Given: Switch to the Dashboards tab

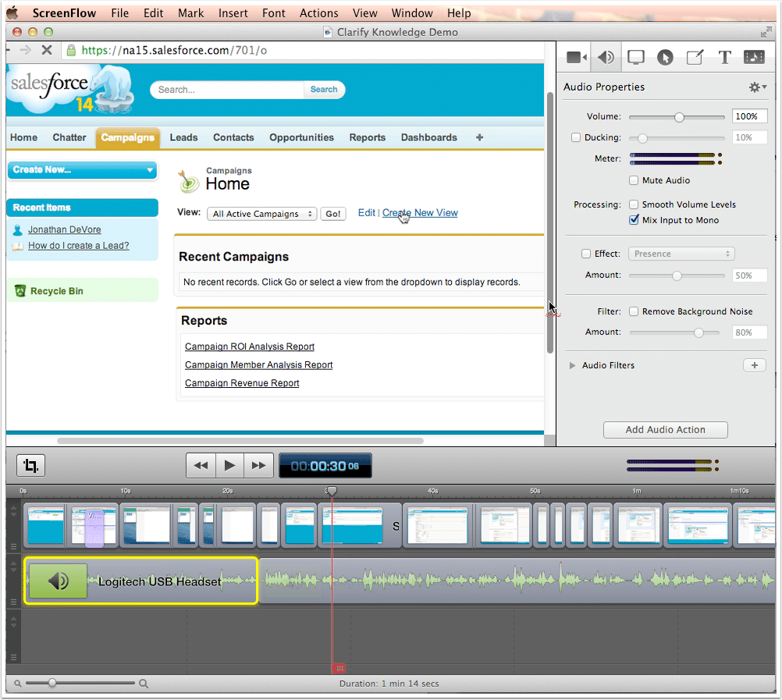Looking at the screenshot, I should tap(429, 137).
